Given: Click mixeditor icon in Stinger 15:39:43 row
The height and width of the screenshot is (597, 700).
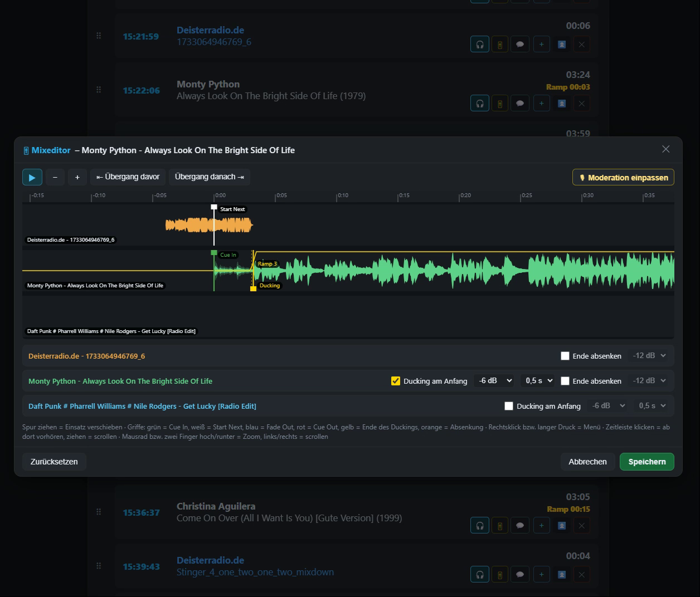Looking at the screenshot, I should coord(500,575).
